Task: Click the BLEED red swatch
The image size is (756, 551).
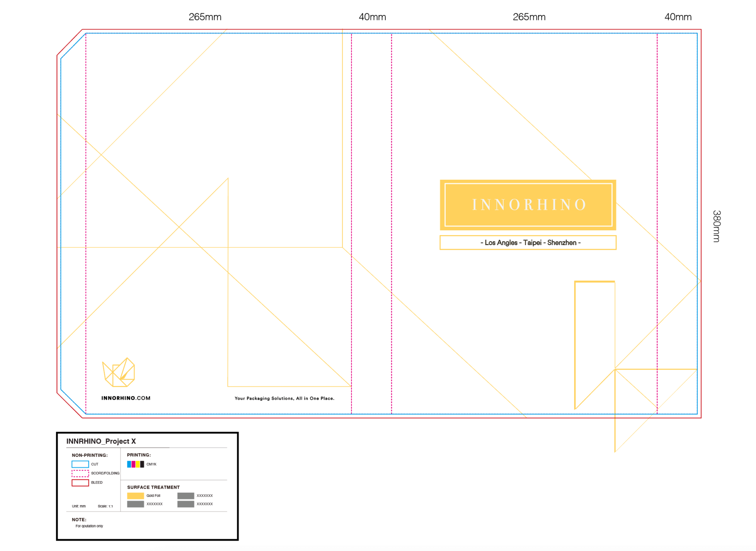Action: 79,483
